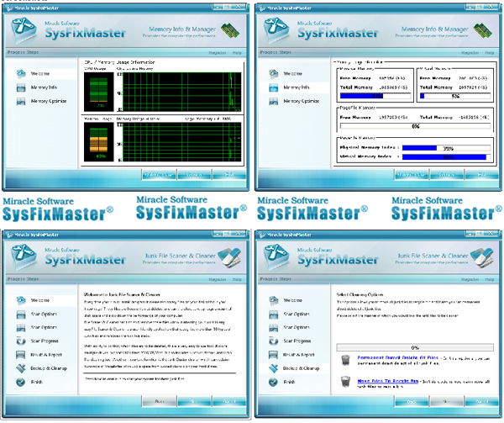
Task: Open Memory Optimize icon in memory details window
Action: 274,101
